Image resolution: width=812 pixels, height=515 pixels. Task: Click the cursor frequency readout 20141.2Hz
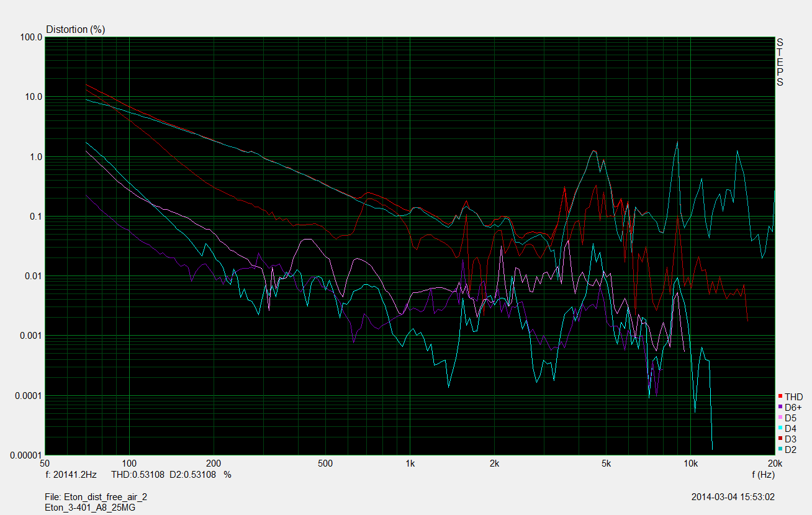coord(71,475)
